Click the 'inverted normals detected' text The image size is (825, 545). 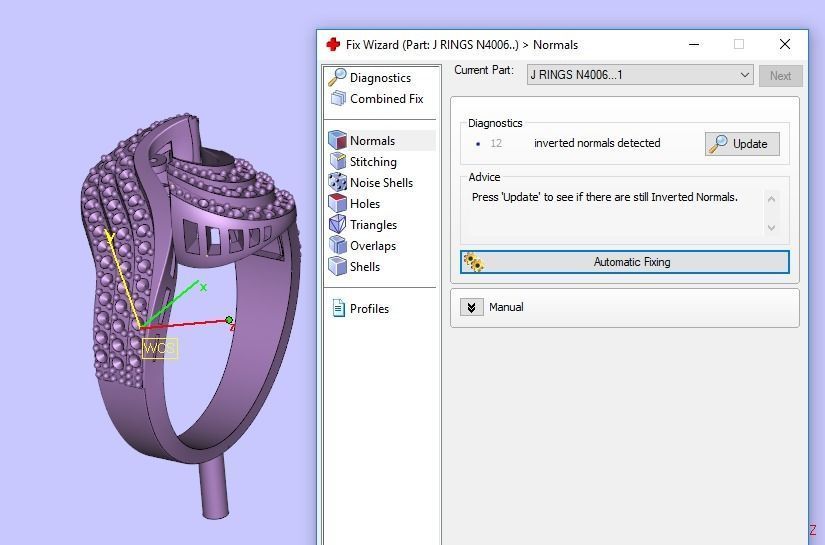(597, 143)
